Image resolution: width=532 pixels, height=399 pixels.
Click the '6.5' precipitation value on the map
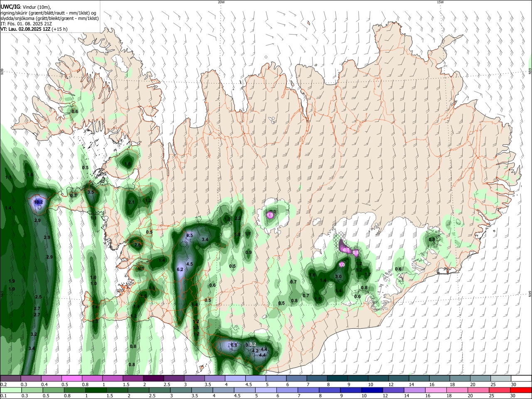click(190, 235)
